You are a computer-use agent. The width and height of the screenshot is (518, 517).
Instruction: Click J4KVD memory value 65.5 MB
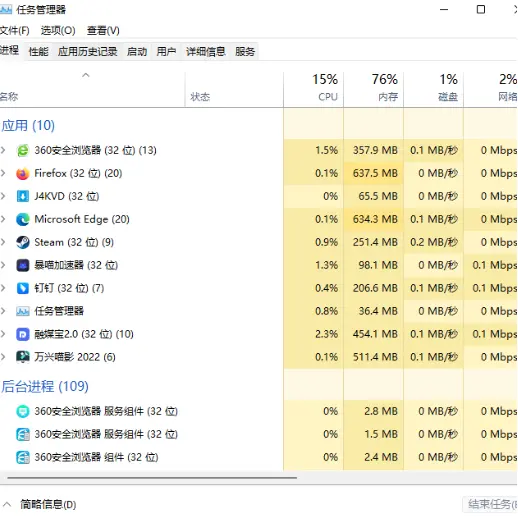point(378,196)
